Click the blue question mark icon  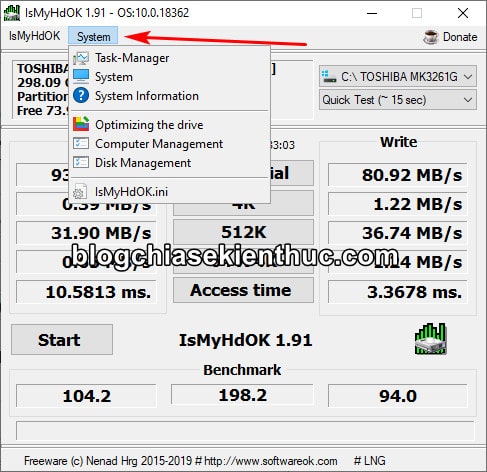[x=81, y=96]
